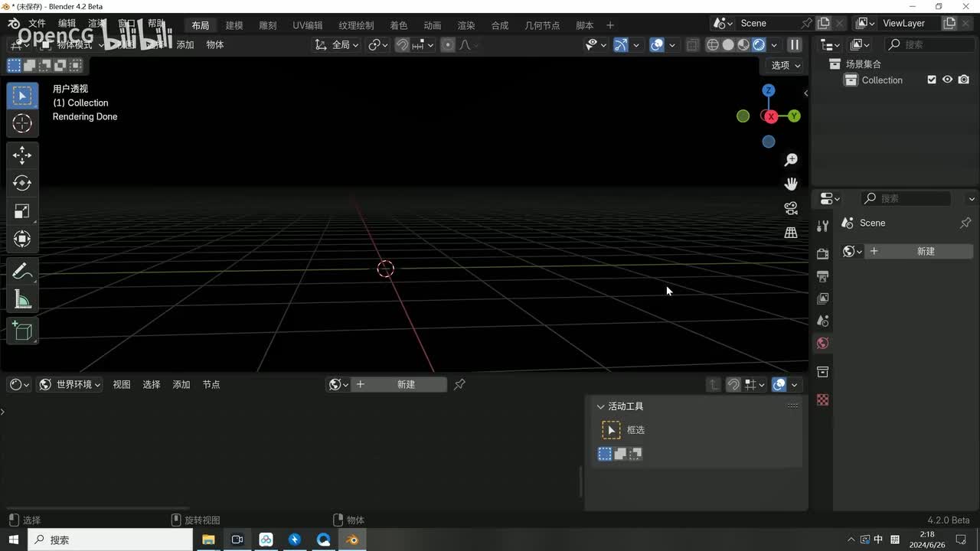This screenshot has width=980, height=551.
Task: Switch to the 建模 workspace tab
Action: (x=234, y=25)
